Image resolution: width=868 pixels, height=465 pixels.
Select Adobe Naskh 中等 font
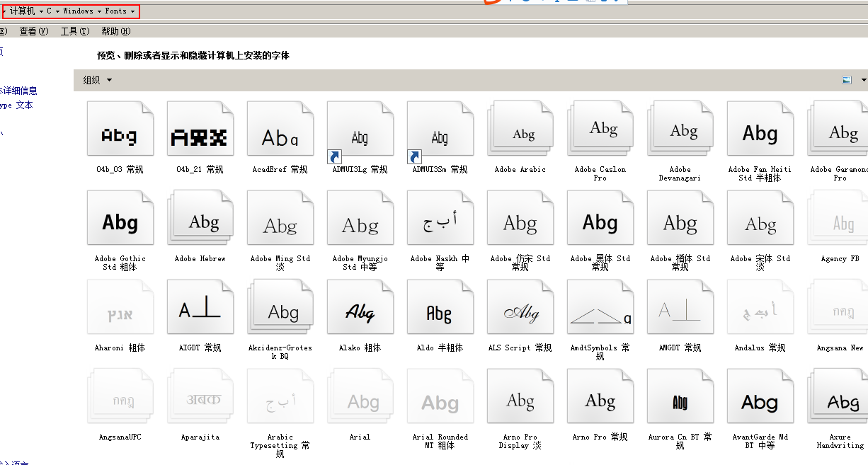[440, 218]
